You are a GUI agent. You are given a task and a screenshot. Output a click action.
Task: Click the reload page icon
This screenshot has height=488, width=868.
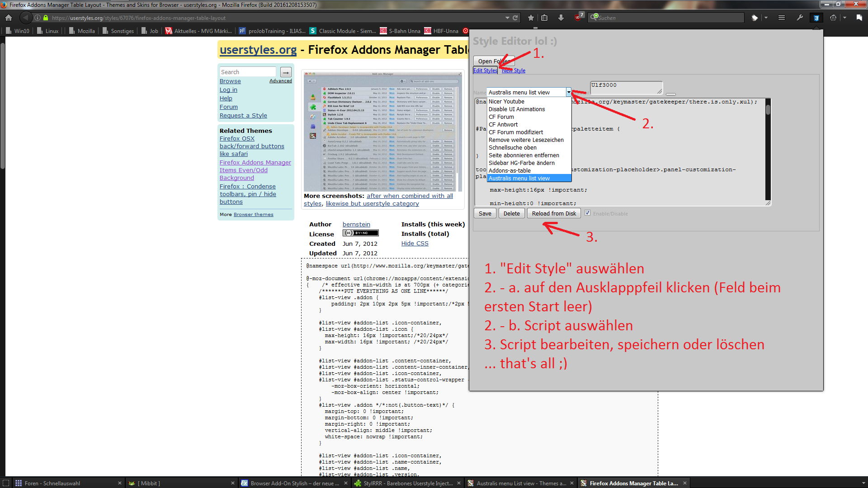[x=515, y=18]
